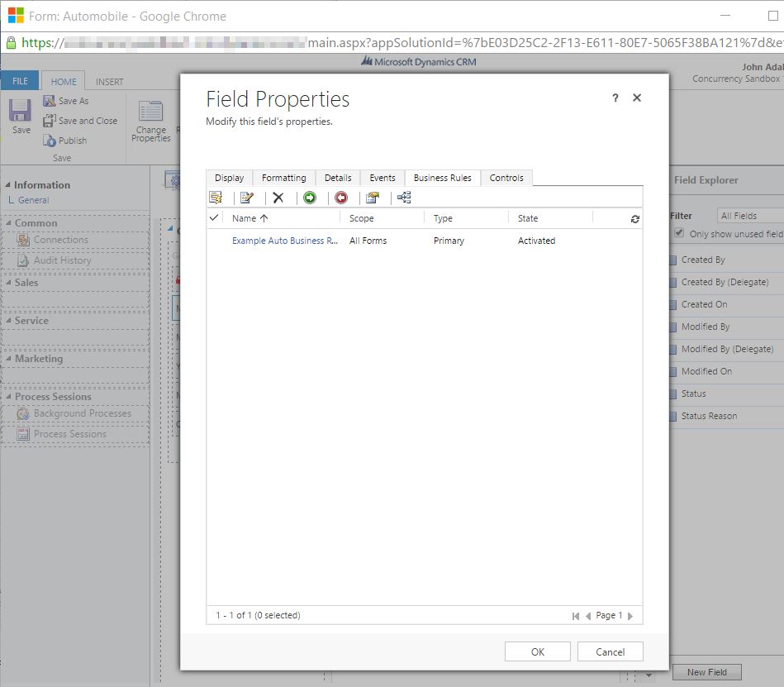Screen dimensions: 784x687
Task: Open the Example Auto Business Rule link
Action: pyautogui.click(x=284, y=241)
